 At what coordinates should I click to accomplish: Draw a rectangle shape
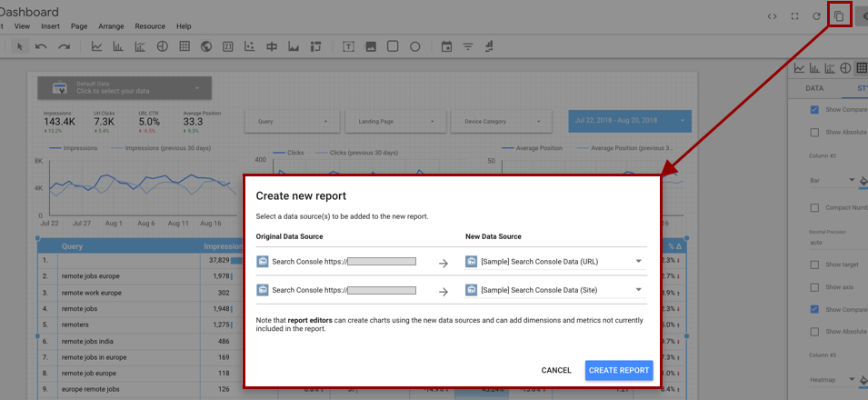click(x=393, y=46)
